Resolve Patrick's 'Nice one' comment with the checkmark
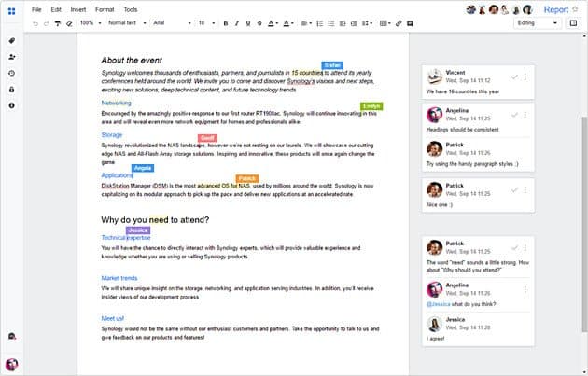The height and width of the screenshot is (376, 588). point(514,190)
